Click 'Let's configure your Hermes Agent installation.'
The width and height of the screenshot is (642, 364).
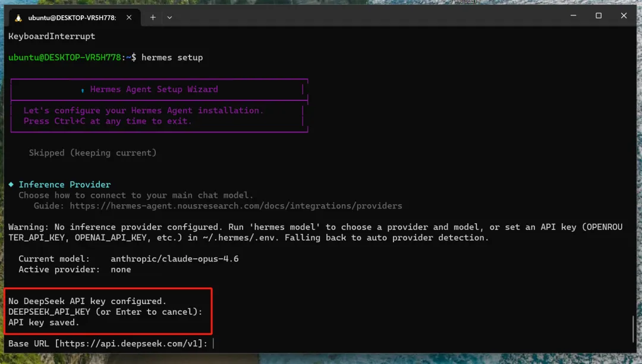coord(144,110)
